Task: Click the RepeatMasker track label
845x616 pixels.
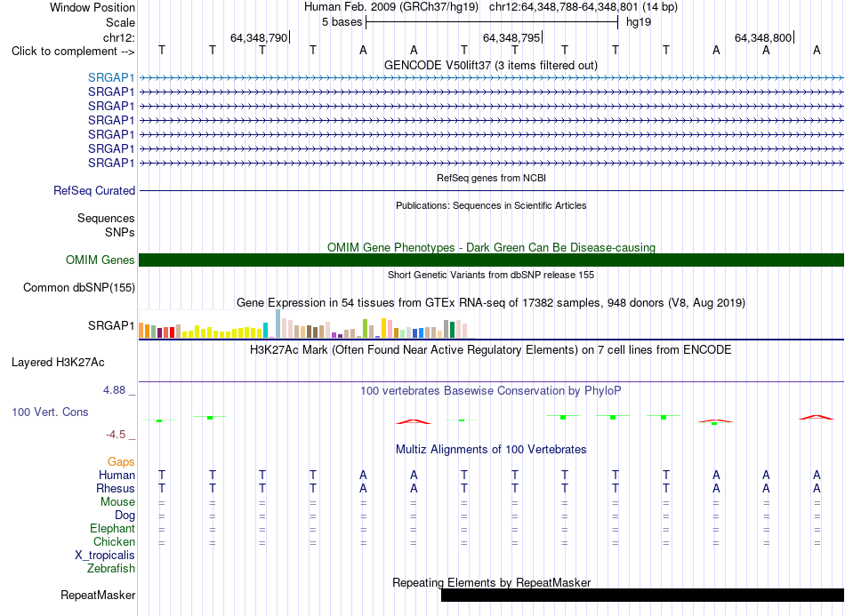Action: pos(98,595)
